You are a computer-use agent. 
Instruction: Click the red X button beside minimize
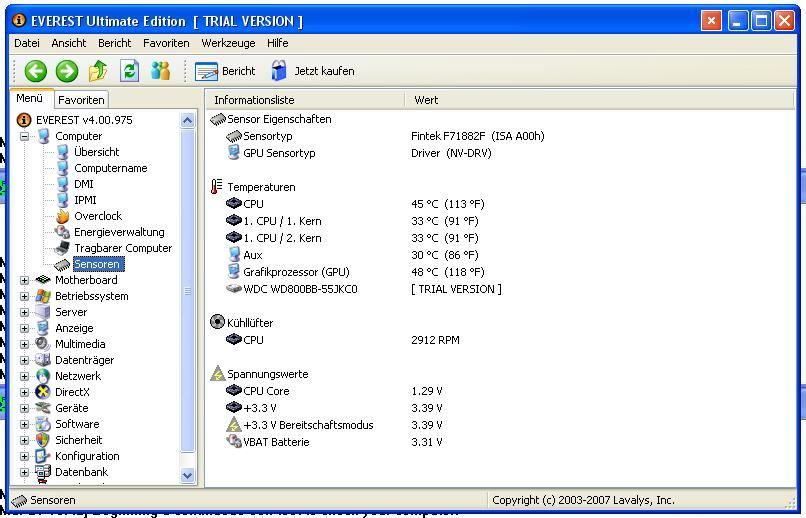pos(711,21)
